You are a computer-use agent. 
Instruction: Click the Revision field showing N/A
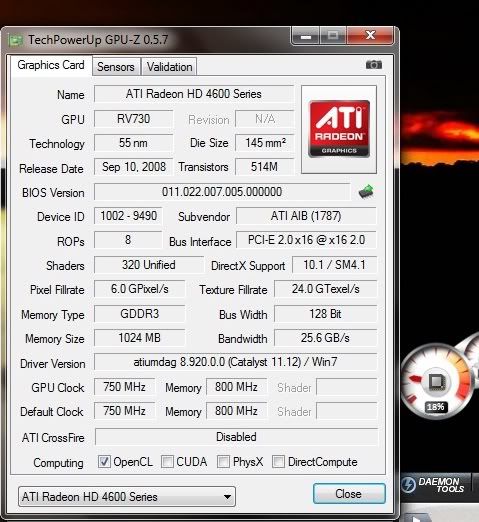coord(265,119)
